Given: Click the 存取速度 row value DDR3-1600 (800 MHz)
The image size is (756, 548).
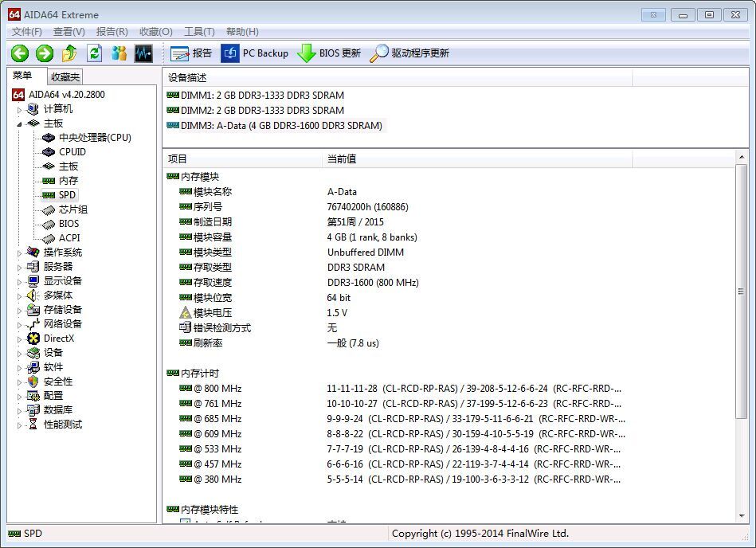Looking at the screenshot, I should [x=373, y=283].
